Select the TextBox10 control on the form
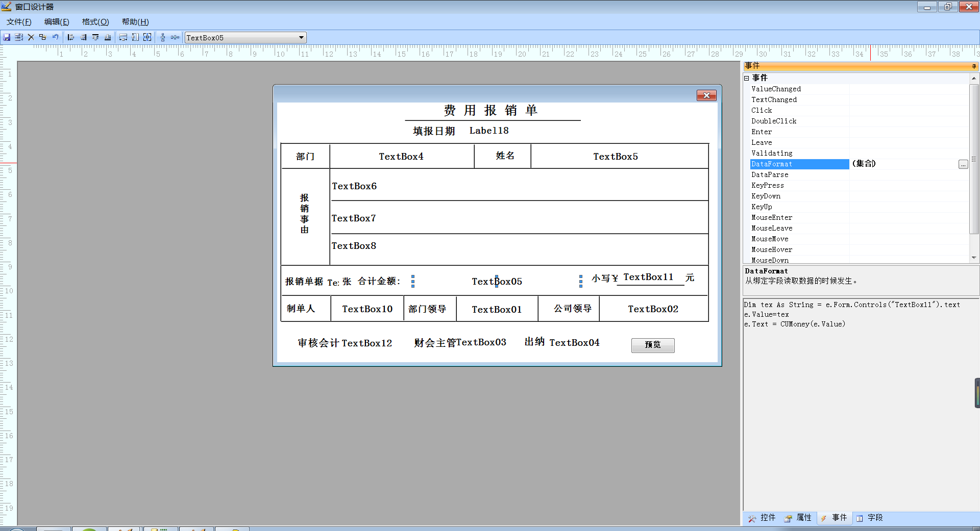980x531 pixels. 367,309
